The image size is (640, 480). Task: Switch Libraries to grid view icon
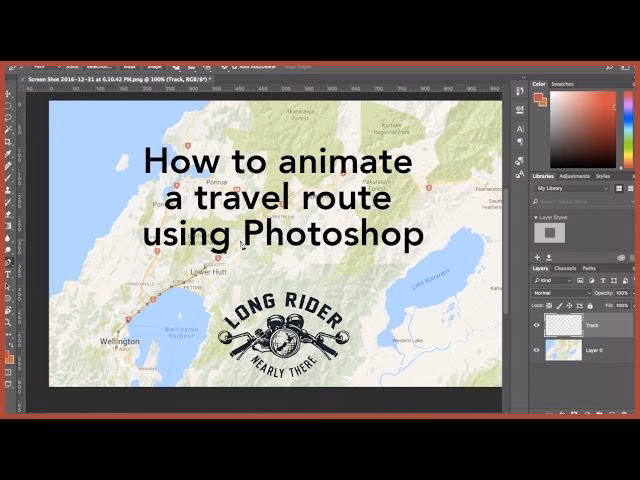coord(620,187)
